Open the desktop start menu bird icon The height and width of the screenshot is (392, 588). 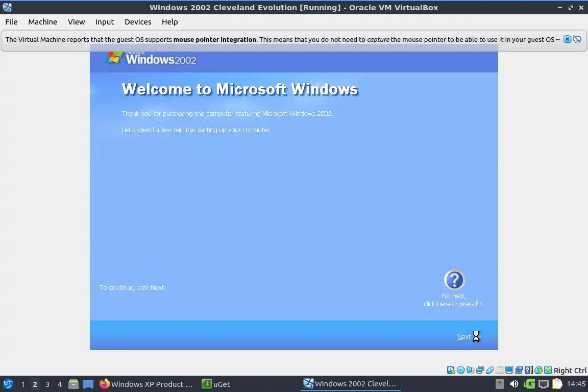click(8, 384)
